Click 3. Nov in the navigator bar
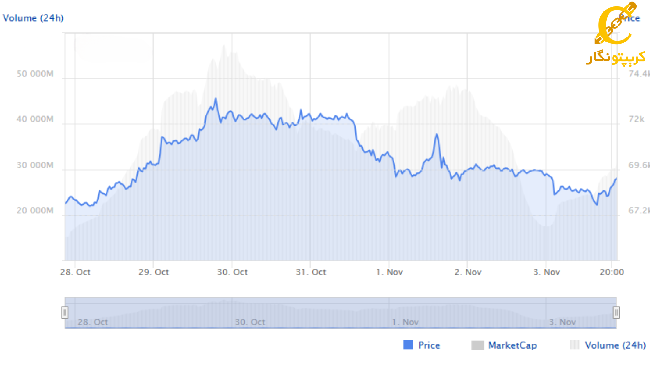This screenshot has width=650, height=365. click(x=563, y=322)
